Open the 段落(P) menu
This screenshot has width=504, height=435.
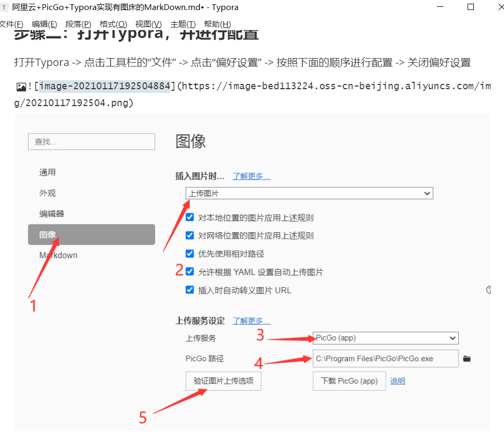pos(78,24)
